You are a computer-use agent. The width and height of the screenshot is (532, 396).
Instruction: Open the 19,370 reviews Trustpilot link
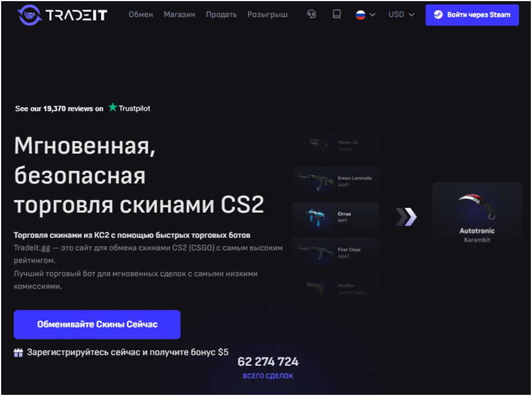pyautogui.click(x=83, y=108)
